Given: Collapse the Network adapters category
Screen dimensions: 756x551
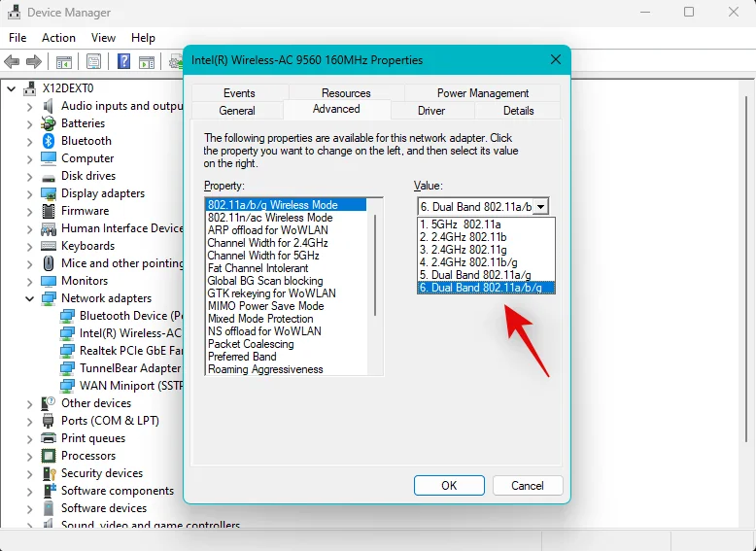Looking at the screenshot, I should [x=30, y=298].
